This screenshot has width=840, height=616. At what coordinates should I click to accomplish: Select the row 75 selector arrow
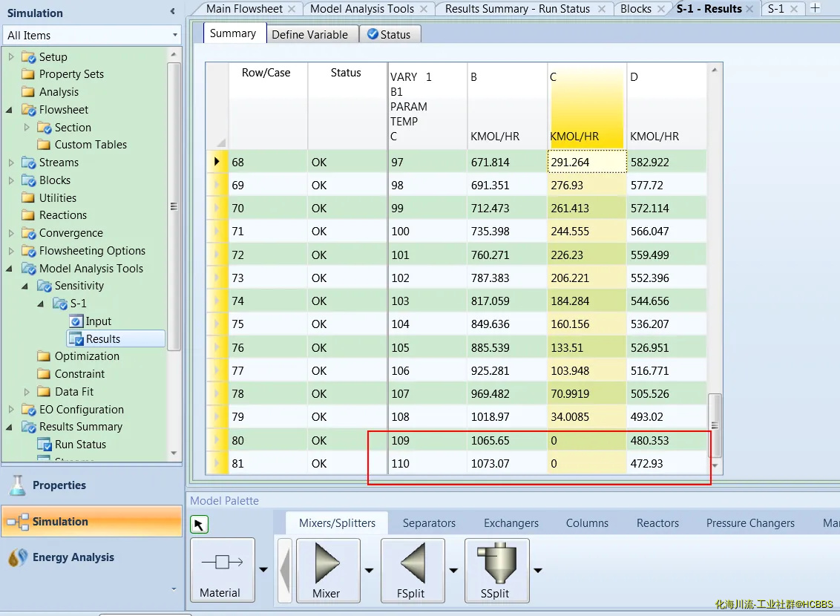pyautogui.click(x=217, y=324)
